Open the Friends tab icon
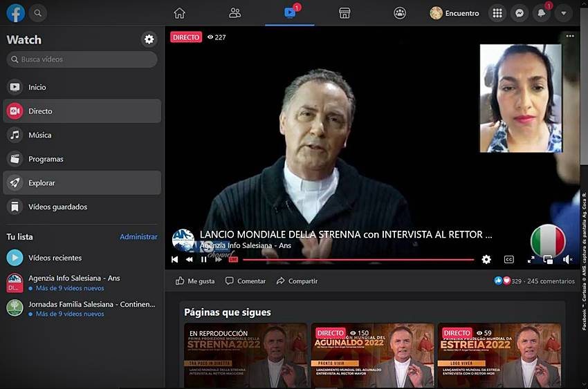Image resolution: width=588 pixels, height=389 pixels. pyautogui.click(x=235, y=13)
